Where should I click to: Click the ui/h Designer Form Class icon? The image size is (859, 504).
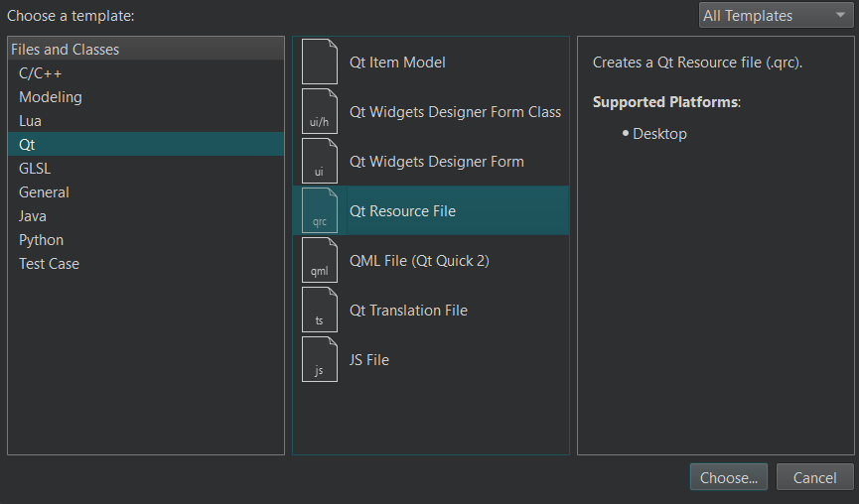point(320,112)
